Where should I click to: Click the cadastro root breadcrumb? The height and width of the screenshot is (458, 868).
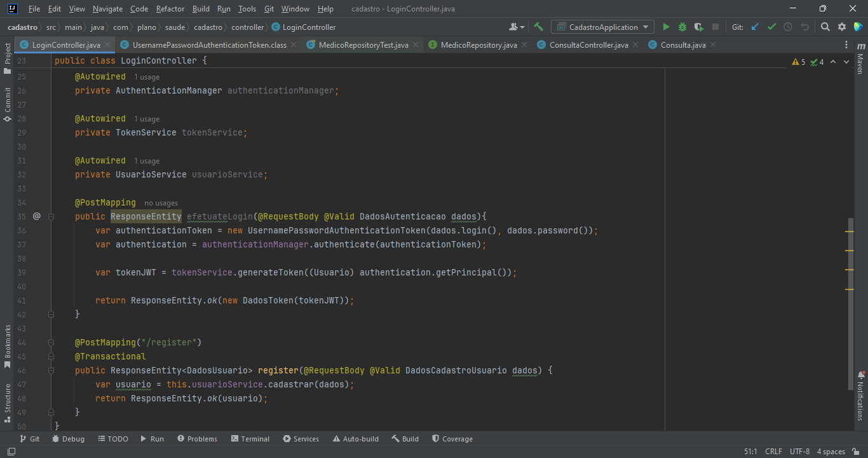pos(22,27)
